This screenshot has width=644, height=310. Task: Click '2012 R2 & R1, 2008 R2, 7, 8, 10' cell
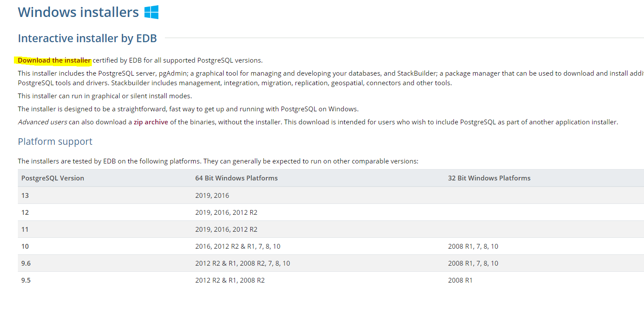coord(242,263)
